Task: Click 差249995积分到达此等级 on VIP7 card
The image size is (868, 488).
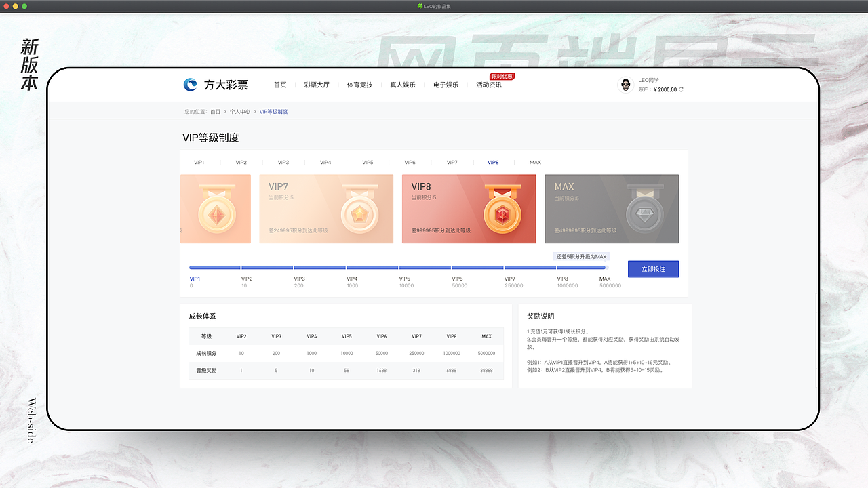Action: coord(298,230)
